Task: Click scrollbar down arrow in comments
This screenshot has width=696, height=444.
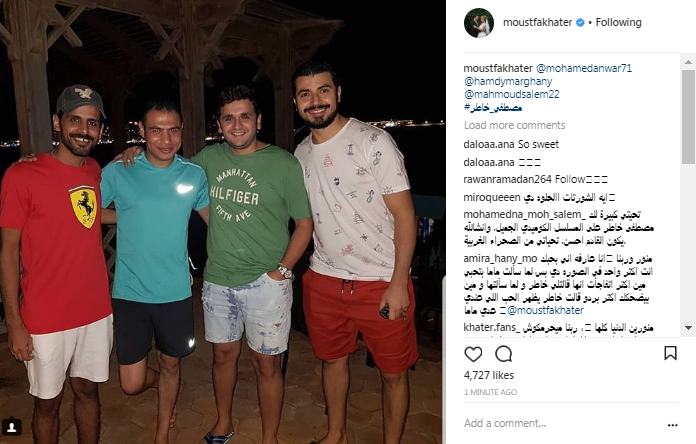Action: (x=688, y=328)
